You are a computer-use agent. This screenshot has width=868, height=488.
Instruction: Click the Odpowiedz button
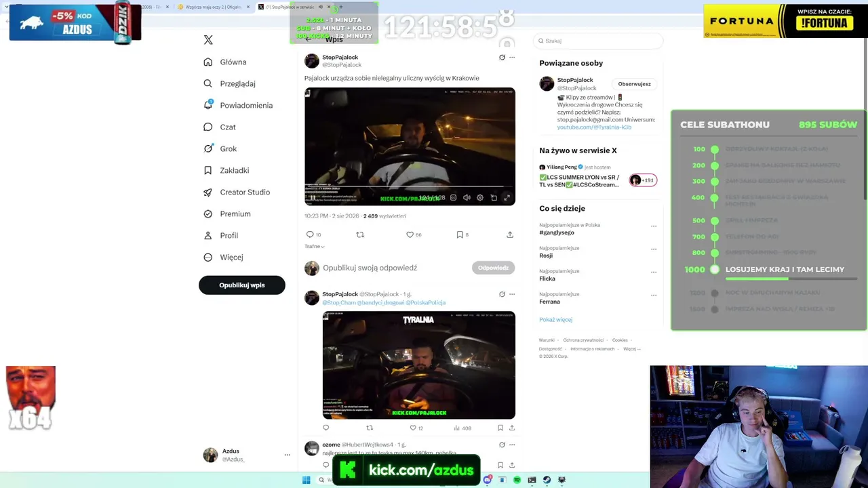pos(493,268)
